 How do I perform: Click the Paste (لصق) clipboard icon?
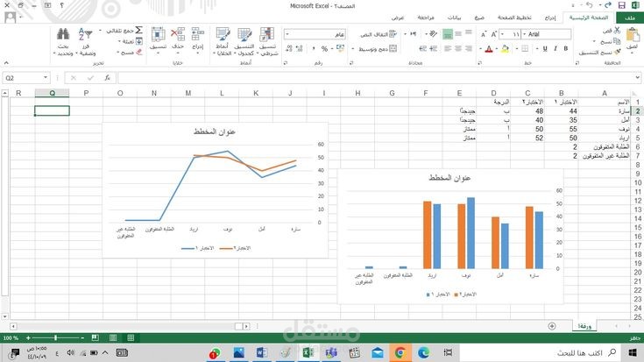click(633, 35)
